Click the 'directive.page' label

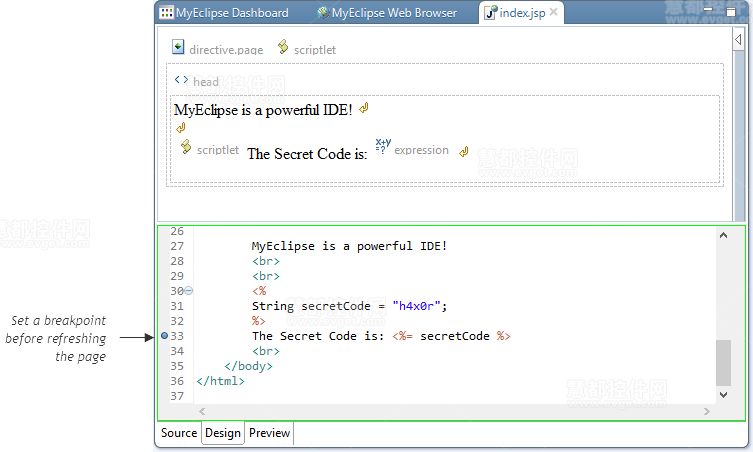point(226,50)
